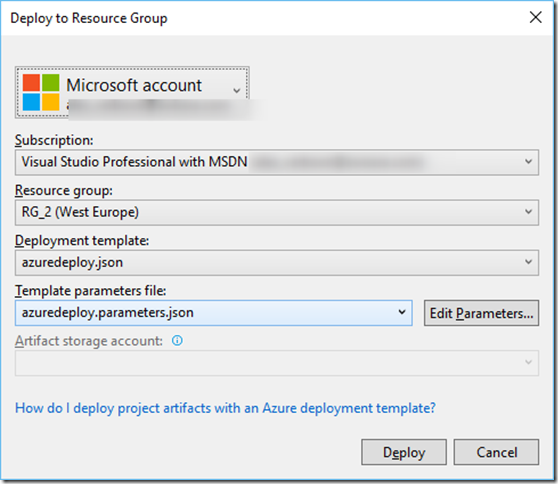Click the Deploy to Resource Group title text
Viewport: 558px width, 484px height.
coord(89,18)
